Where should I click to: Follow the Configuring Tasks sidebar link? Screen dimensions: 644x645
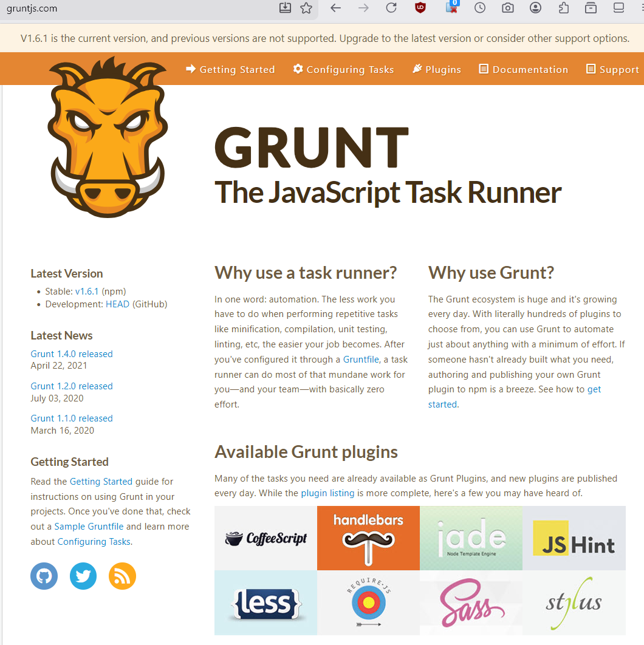point(94,542)
